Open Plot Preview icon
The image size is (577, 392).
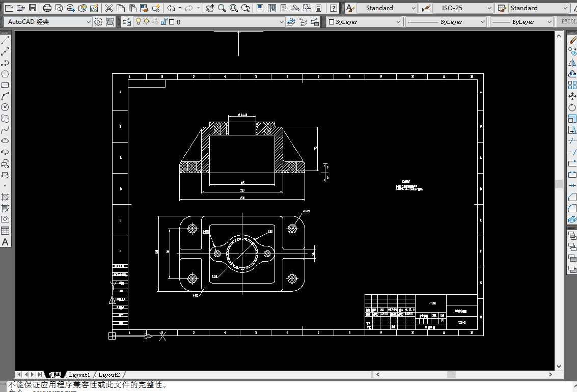[59, 8]
